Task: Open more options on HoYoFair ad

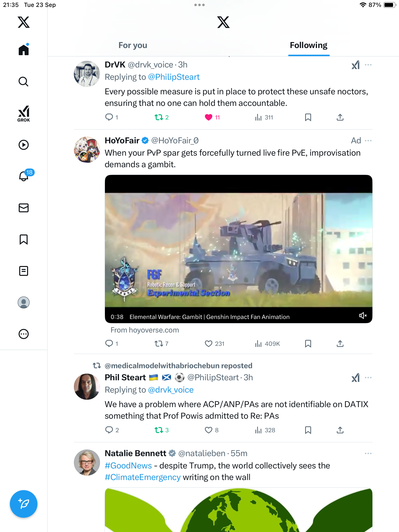Action: click(x=368, y=141)
